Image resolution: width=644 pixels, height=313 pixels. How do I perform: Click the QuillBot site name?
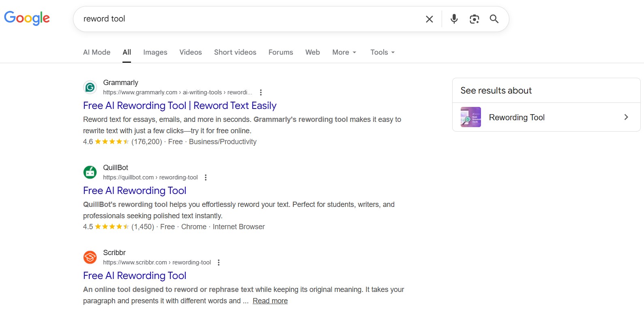pyautogui.click(x=116, y=168)
